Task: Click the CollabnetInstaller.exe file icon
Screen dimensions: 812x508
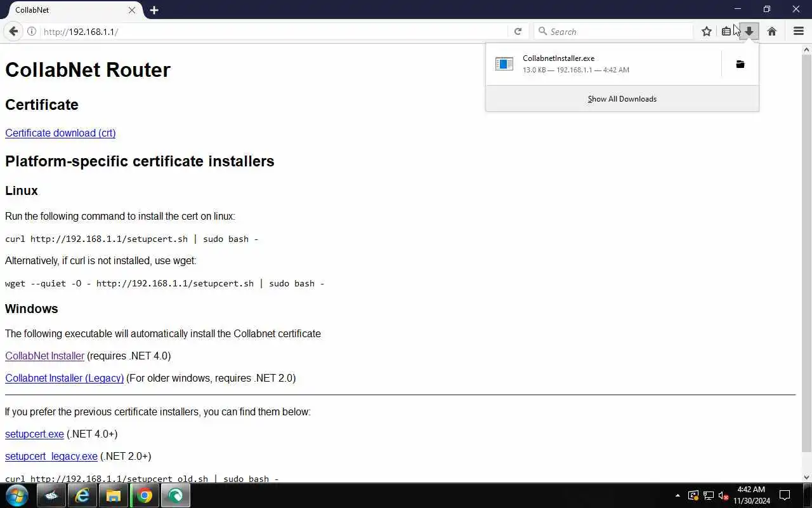Action: pos(504,64)
